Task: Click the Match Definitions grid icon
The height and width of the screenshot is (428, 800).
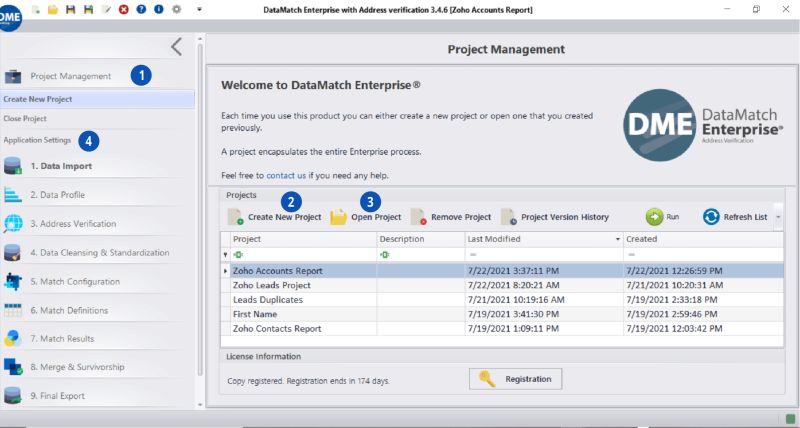Action: pos(13,310)
